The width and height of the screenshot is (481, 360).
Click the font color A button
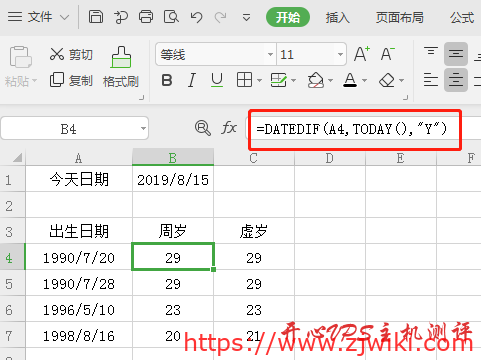(x=350, y=80)
